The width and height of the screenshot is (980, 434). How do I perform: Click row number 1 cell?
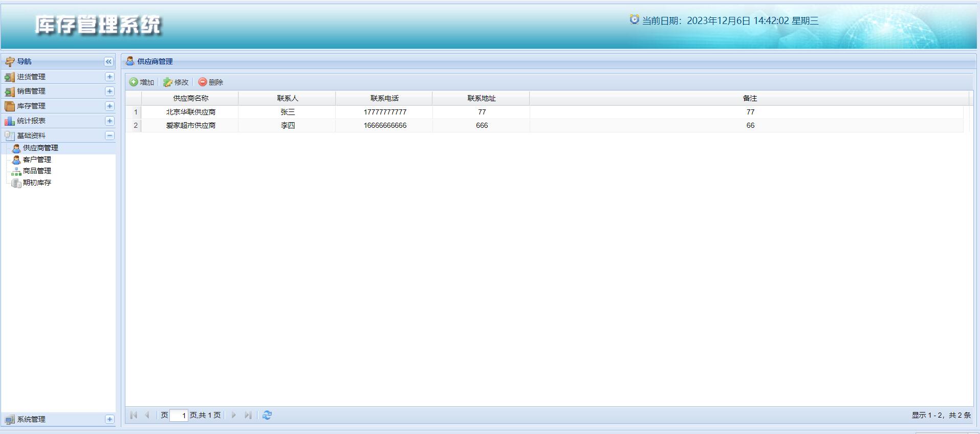(134, 112)
